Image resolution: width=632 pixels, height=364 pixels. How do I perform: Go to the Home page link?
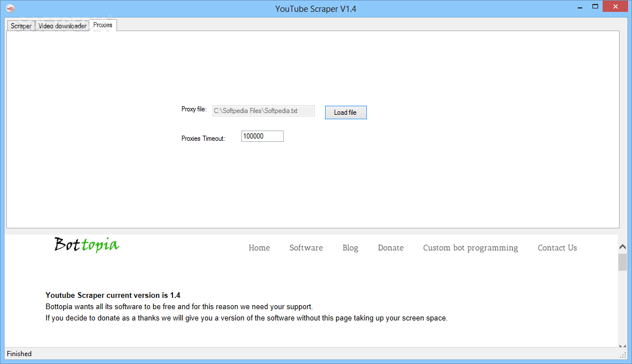[x=259, y=248]
